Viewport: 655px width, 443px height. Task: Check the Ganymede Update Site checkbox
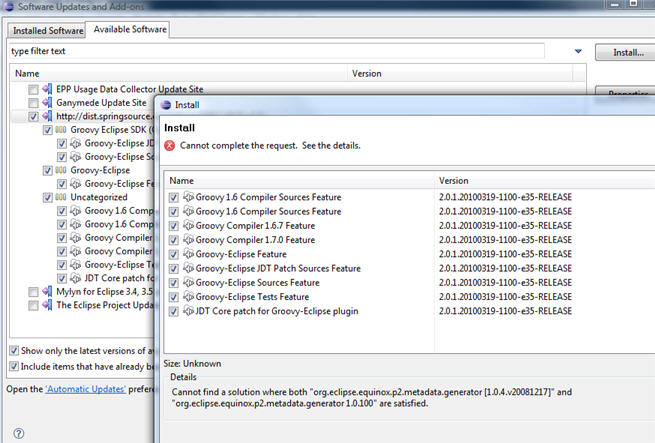(33, 103)
